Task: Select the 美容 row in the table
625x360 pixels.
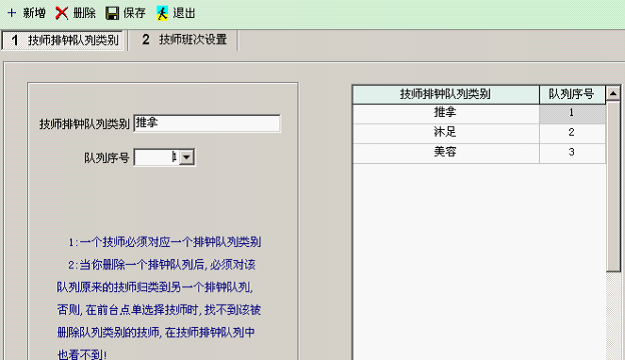Action: point(479,153)
